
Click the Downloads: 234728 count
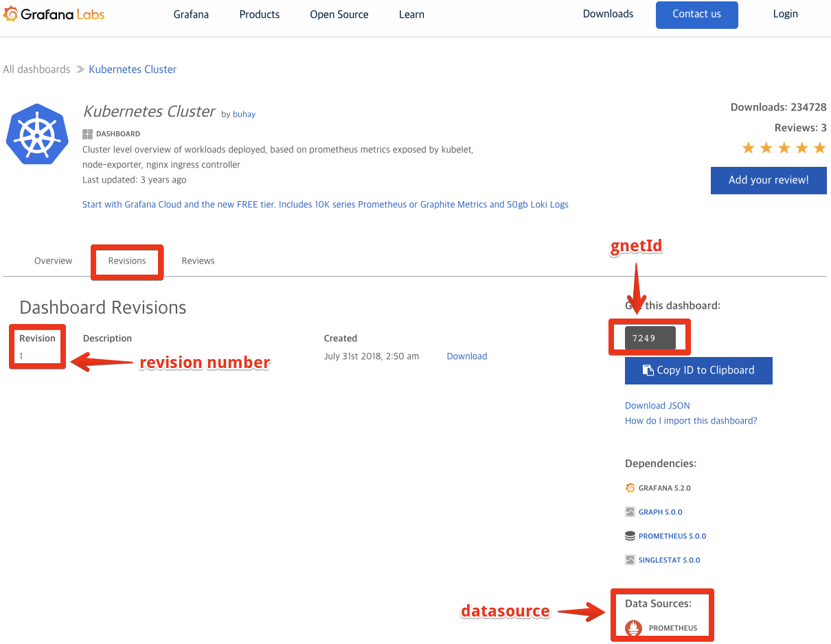[779, 107]
